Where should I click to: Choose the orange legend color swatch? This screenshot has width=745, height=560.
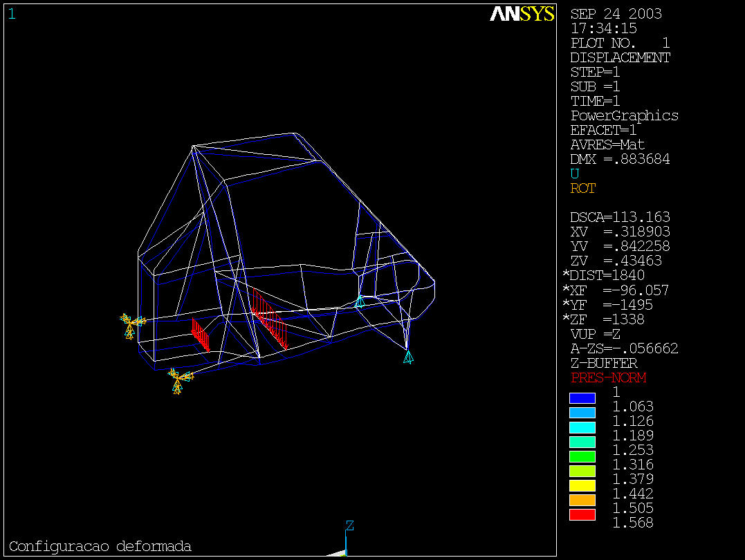582,500
